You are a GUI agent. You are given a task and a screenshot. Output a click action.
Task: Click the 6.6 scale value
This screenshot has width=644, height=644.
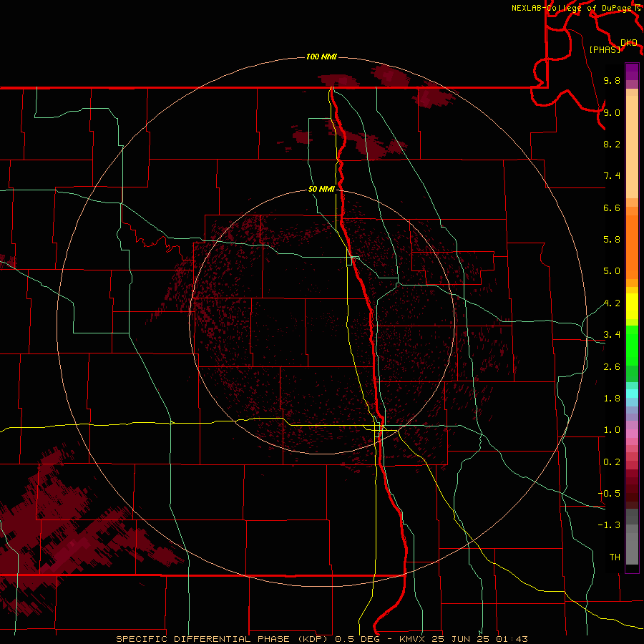coord(612,208)
